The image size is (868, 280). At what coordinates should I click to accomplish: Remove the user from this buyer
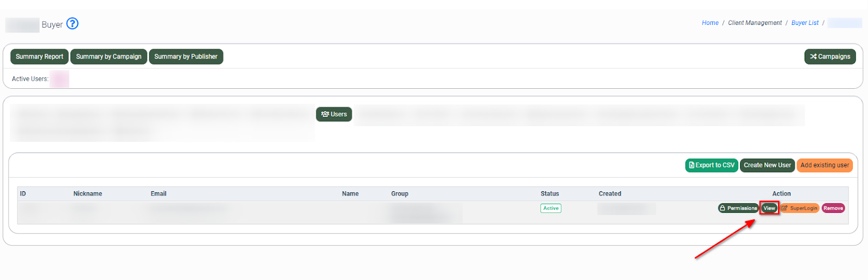tap(833, 208)
